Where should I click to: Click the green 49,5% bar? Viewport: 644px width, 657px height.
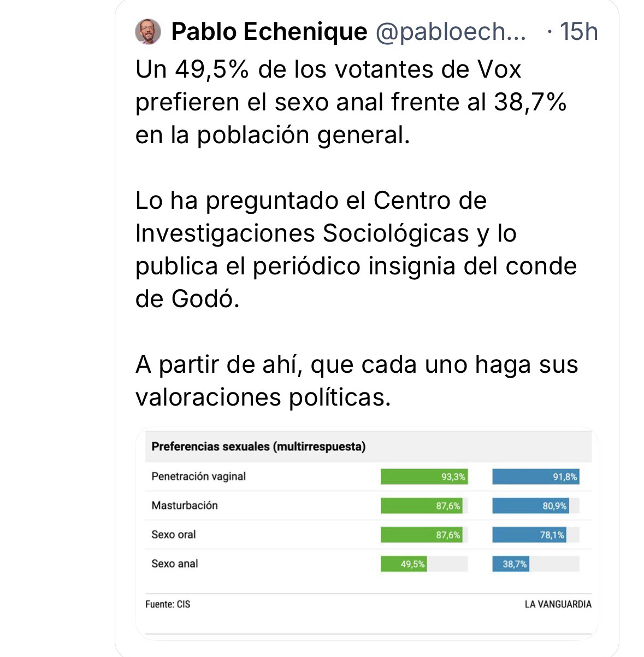pyautogui.click(x=404, y=564)
